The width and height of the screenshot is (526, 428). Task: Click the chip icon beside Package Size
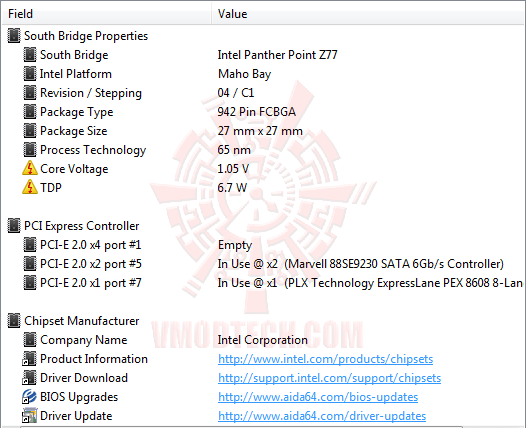click(30, 131)
